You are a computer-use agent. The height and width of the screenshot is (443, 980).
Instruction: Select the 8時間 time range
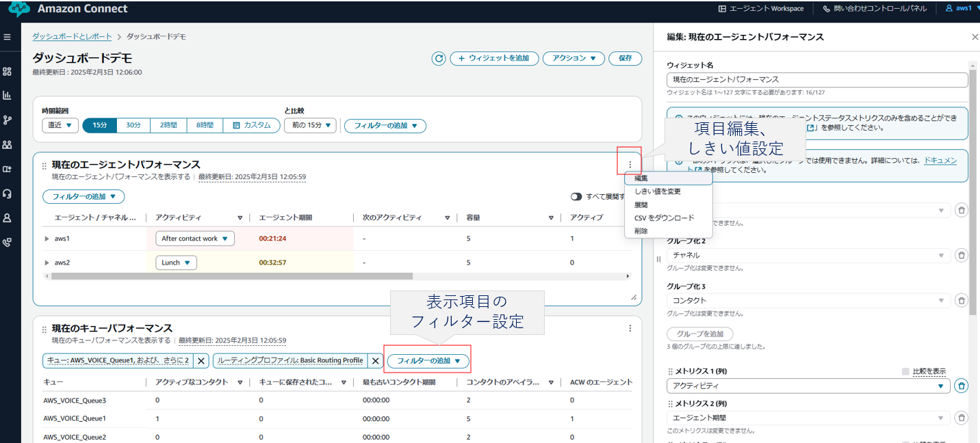click(x=205, y=125)
